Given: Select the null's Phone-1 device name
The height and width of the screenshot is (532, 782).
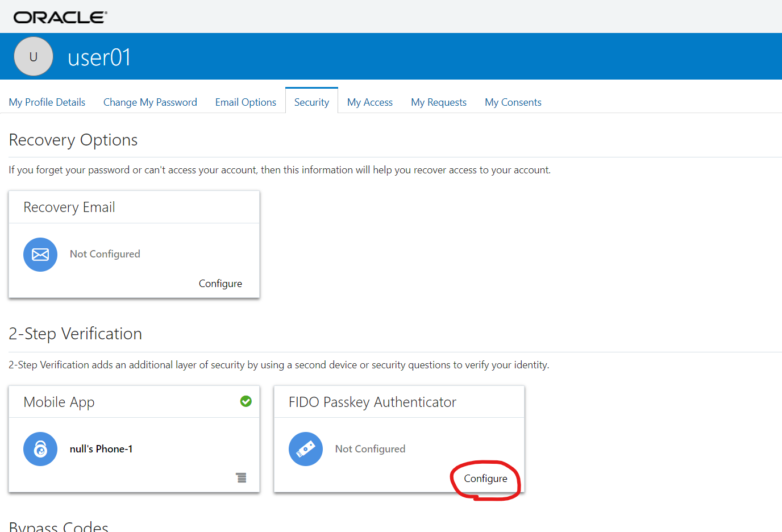Looking at the screenshot, I should [101, 449].
